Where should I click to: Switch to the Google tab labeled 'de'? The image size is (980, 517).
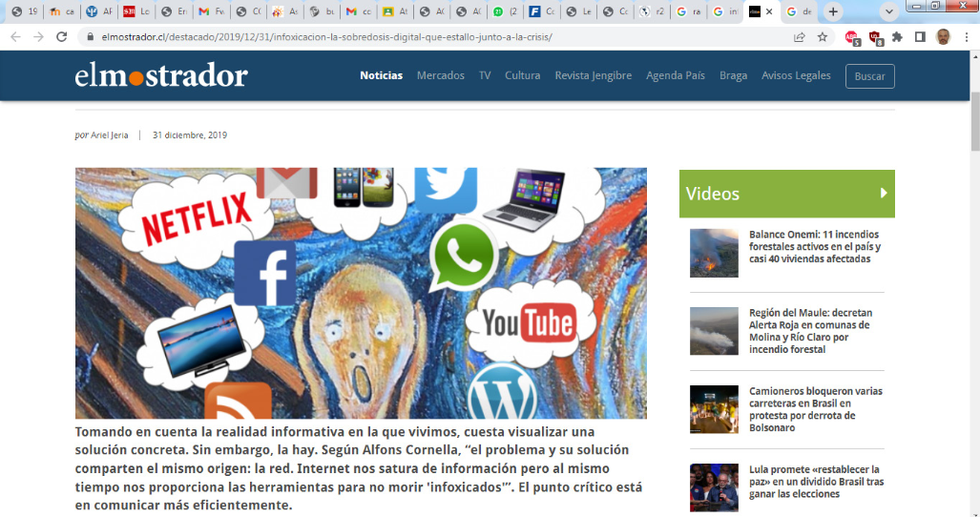[x=799, y=11]
